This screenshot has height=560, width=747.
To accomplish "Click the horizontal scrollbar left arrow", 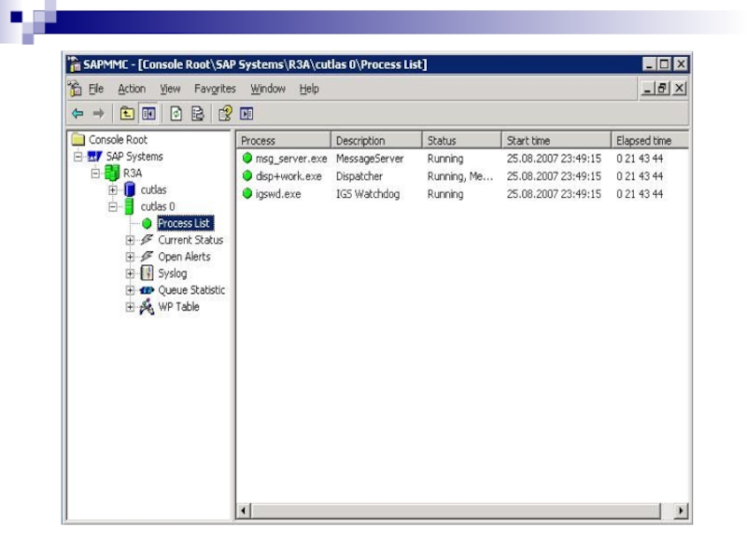I will (243, 511).
